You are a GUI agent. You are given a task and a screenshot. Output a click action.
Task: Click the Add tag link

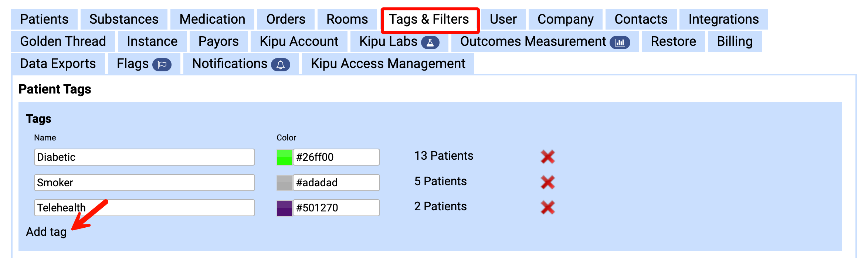click(x=46, y=232)
